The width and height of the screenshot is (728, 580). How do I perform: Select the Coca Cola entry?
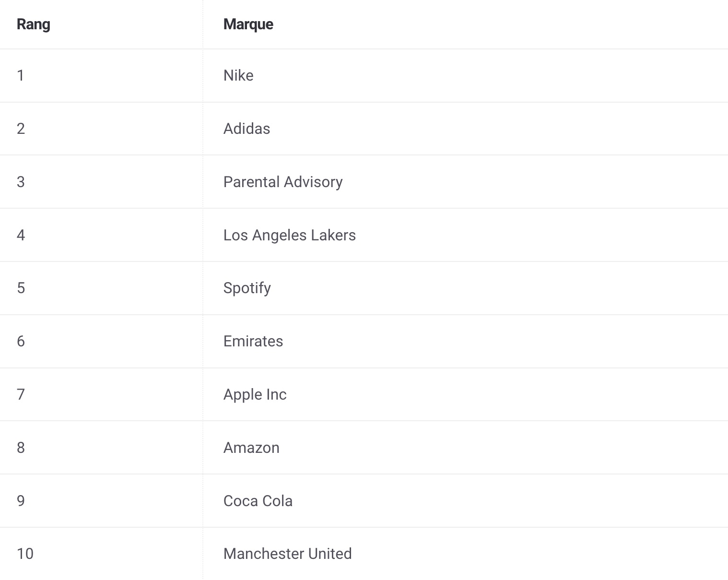(x=258, y=501)
